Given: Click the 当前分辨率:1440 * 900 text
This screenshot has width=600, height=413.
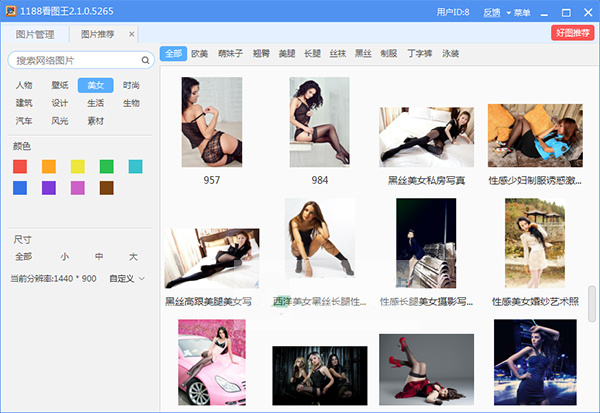Looking at the screenshot, I should coord(53,278).
